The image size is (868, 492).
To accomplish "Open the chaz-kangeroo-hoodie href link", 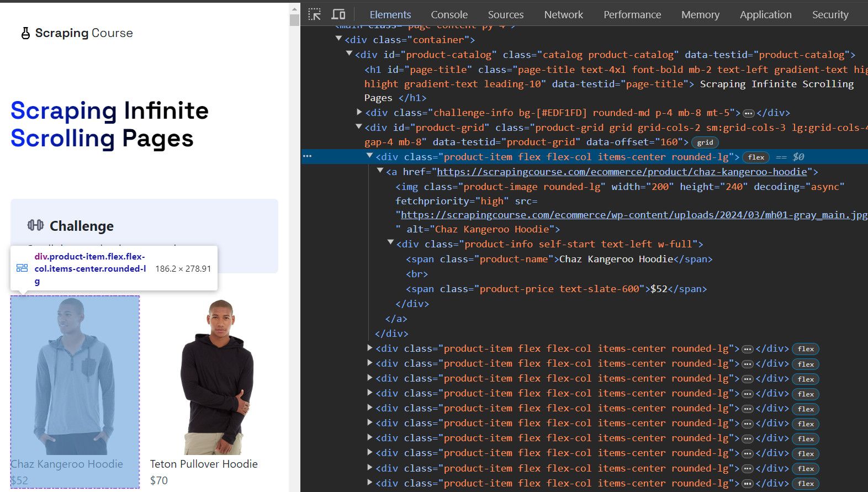I will pos(622,172).
